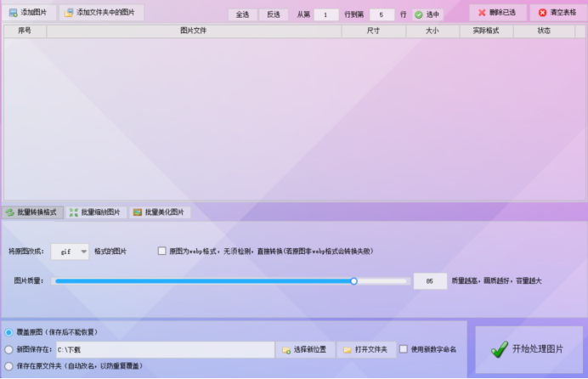Click the 添加图片 add image icon

point(13,13)
